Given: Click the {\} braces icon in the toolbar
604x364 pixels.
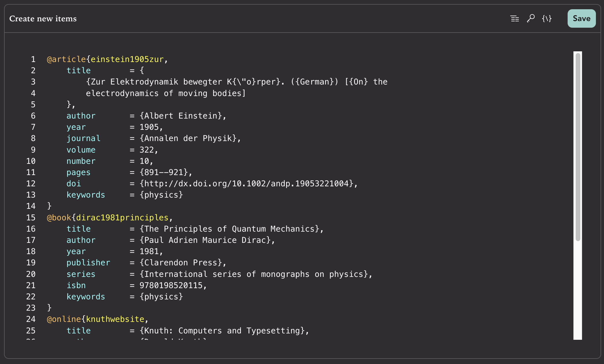Looking at the screenshot, I should pos(547,18).
